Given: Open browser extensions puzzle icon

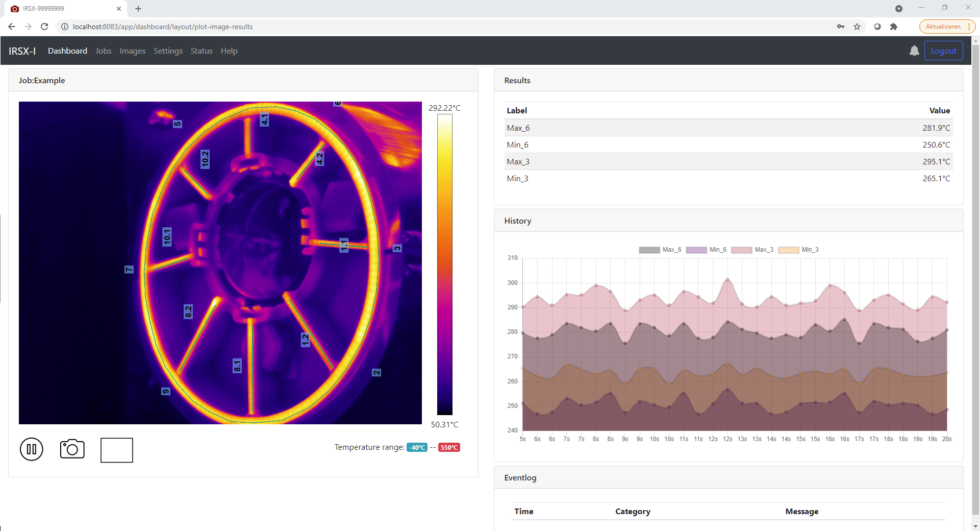Looking at the screenshot, I should [893, 27].
